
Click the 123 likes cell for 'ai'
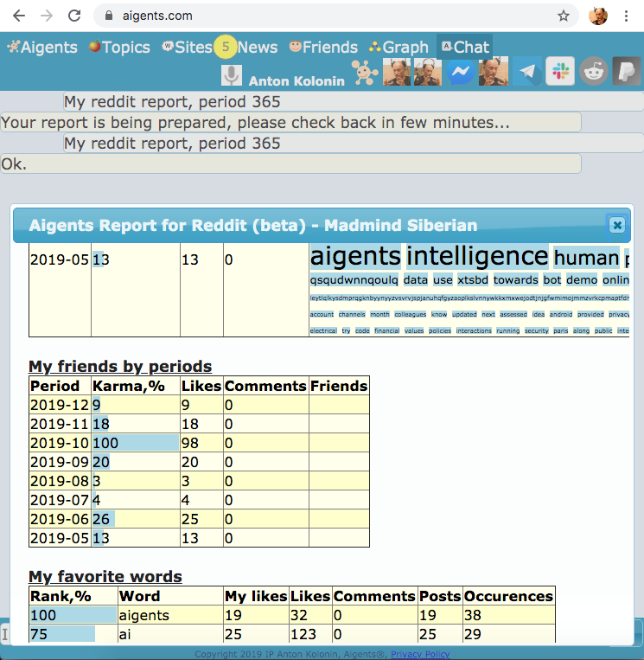[310, 634]
